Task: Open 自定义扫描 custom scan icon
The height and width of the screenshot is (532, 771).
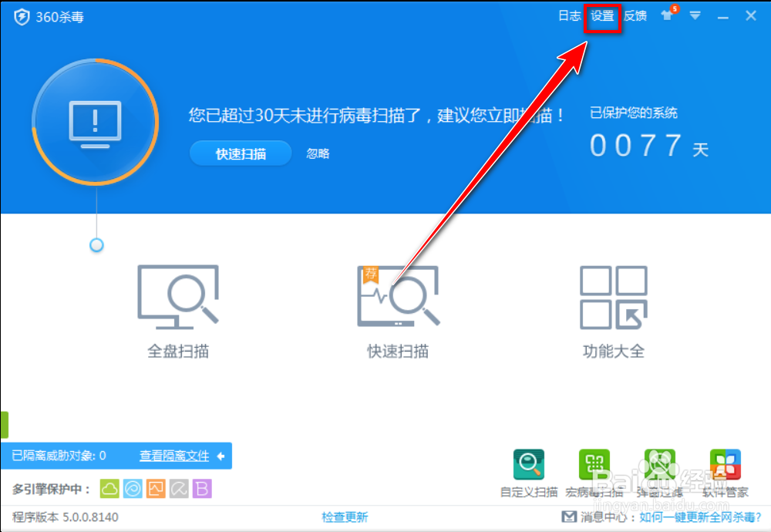Action: click(x=529, y=464)
